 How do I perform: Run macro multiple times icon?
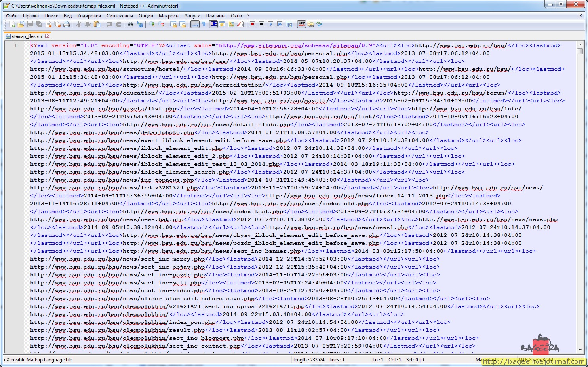tap(280, 24)
